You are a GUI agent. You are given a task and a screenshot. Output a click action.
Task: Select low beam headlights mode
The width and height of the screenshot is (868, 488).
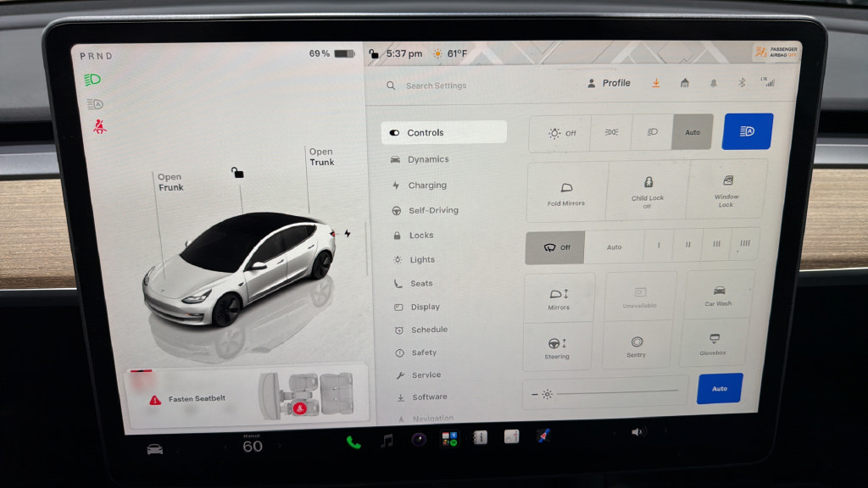point(652,131)
